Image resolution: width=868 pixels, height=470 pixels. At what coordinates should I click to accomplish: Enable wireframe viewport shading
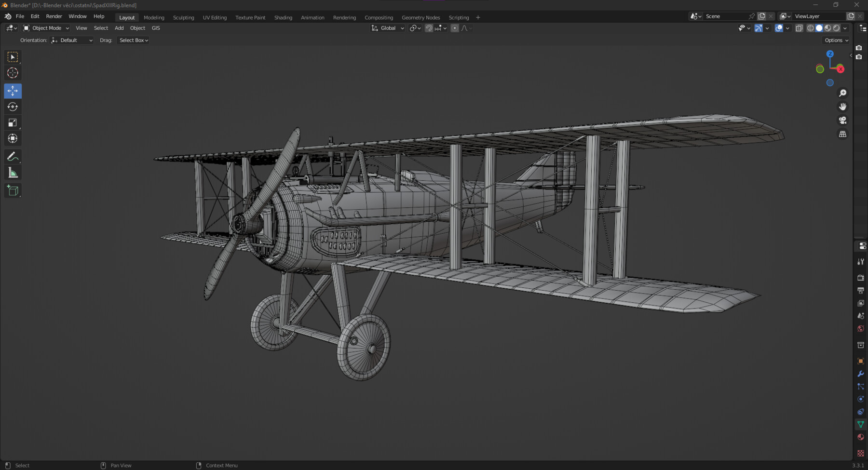click(810, 28)
